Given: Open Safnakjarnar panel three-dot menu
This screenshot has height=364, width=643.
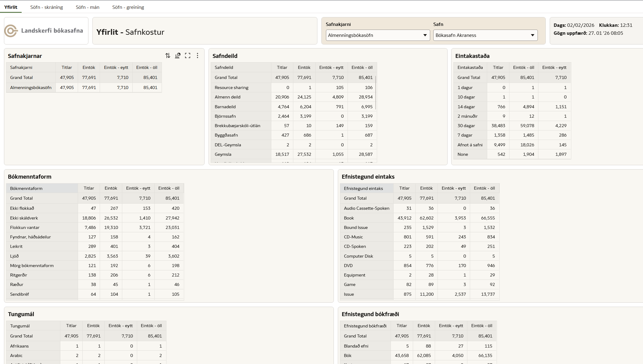Looking at the screenshot, I should coord(198,55).
